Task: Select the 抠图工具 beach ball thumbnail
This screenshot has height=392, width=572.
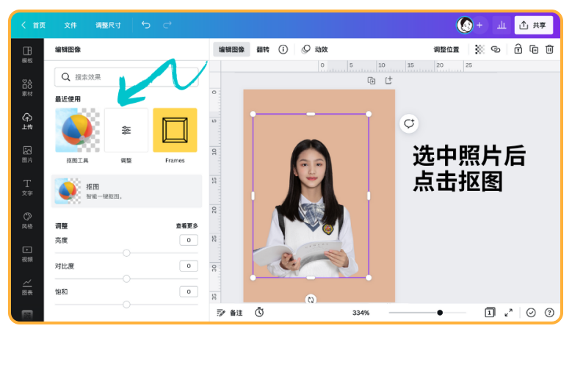Action: tap(77, 130)
